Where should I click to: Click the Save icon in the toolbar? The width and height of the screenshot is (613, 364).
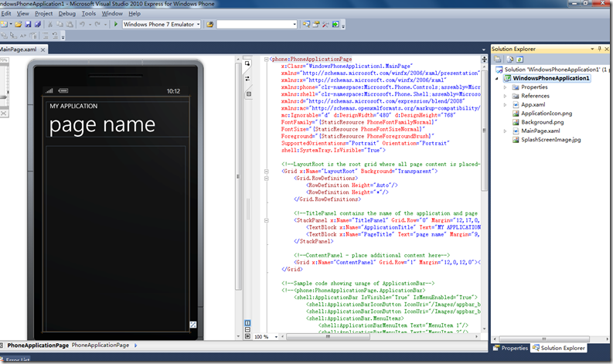tap(28, 24)
